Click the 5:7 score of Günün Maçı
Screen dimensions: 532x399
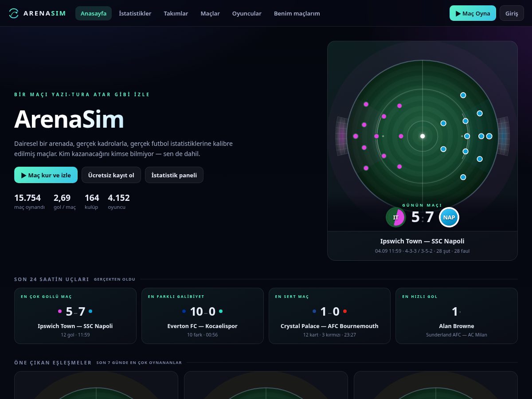point(422,217)
